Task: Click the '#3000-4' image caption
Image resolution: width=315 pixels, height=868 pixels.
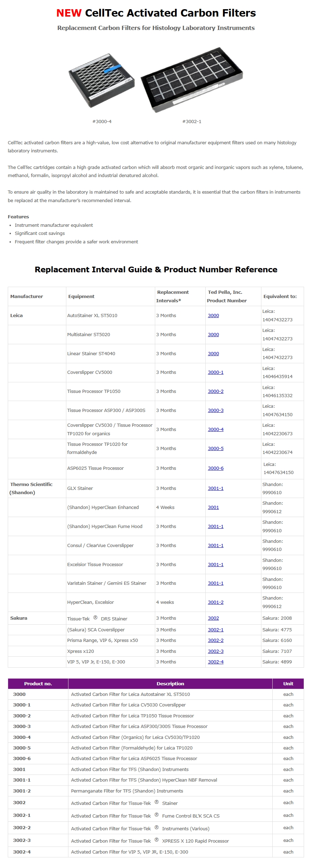Action: click(102, 122)
